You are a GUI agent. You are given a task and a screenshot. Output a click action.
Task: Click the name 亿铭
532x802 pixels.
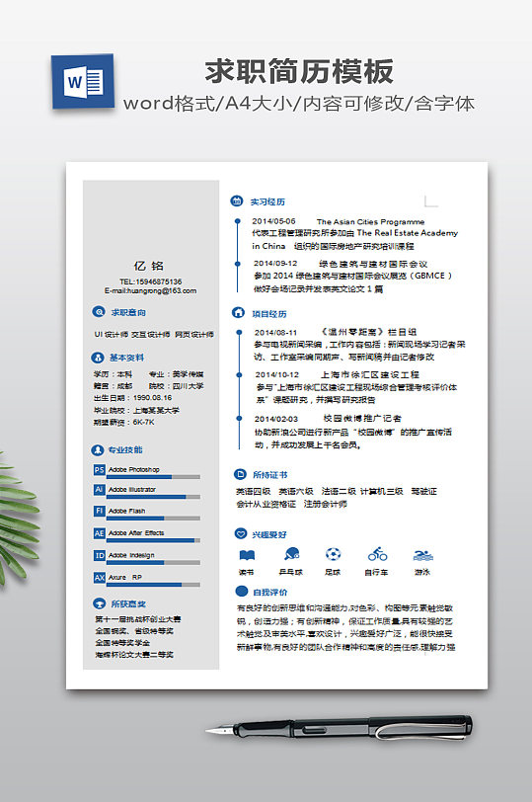[x=149, y=266]
